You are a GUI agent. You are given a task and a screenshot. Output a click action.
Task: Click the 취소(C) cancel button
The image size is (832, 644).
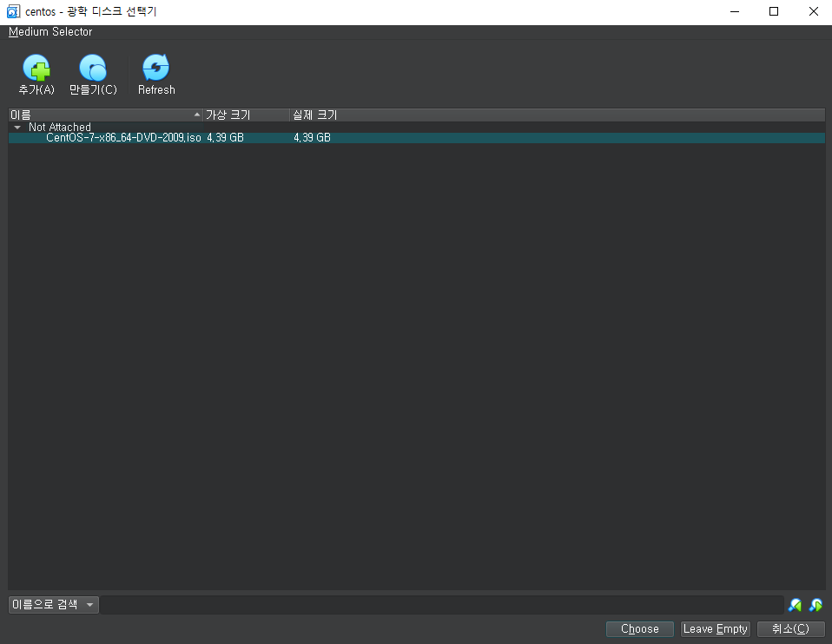coord(790,628)
